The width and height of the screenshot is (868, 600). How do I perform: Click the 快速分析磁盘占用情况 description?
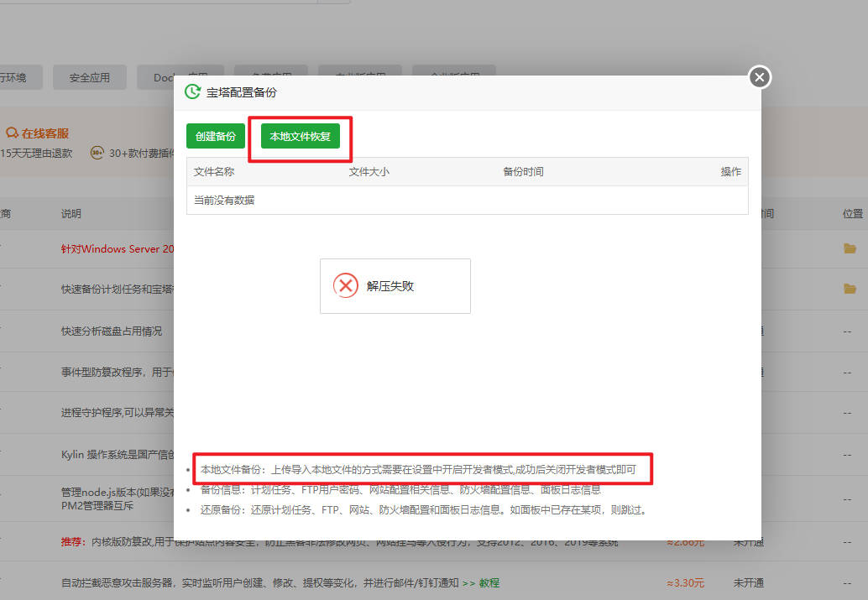pos(112,331)
